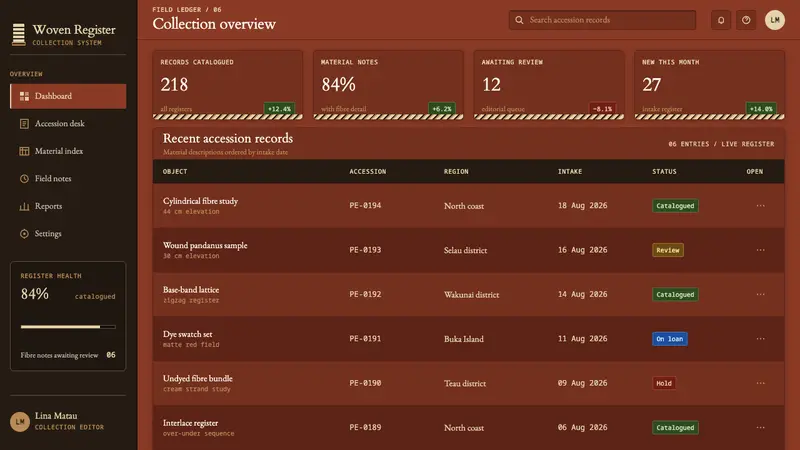Viewport: 800px width, 450px height.
Task: Click 06 entries / live register label
Action: [721, 144]
